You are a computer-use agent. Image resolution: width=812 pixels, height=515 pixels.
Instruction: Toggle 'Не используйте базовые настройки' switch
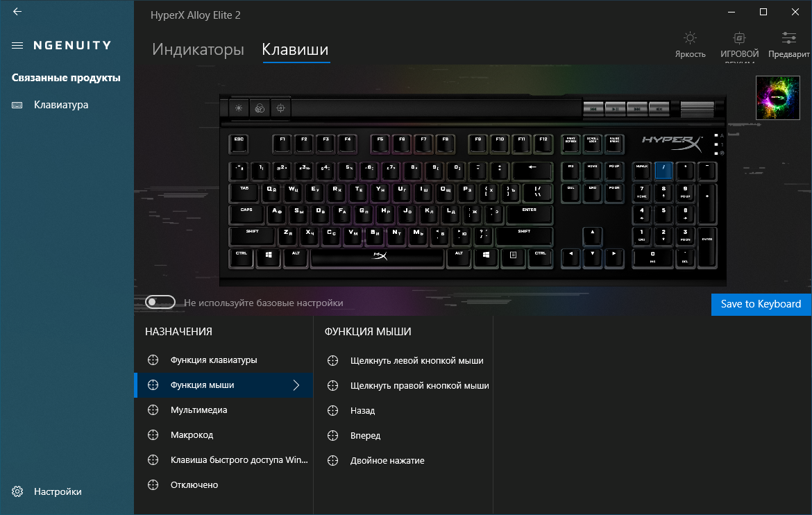(x=160, y=302)
